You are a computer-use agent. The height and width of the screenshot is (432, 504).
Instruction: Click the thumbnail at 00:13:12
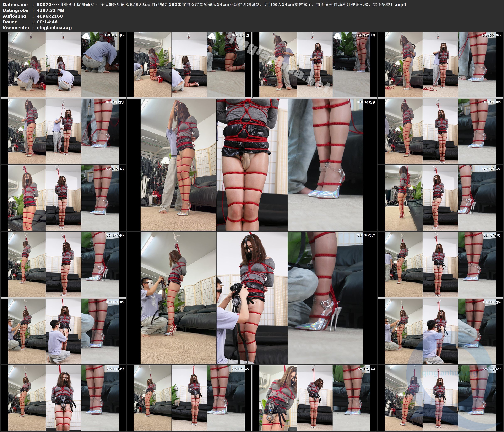click(x=315, y=398)
